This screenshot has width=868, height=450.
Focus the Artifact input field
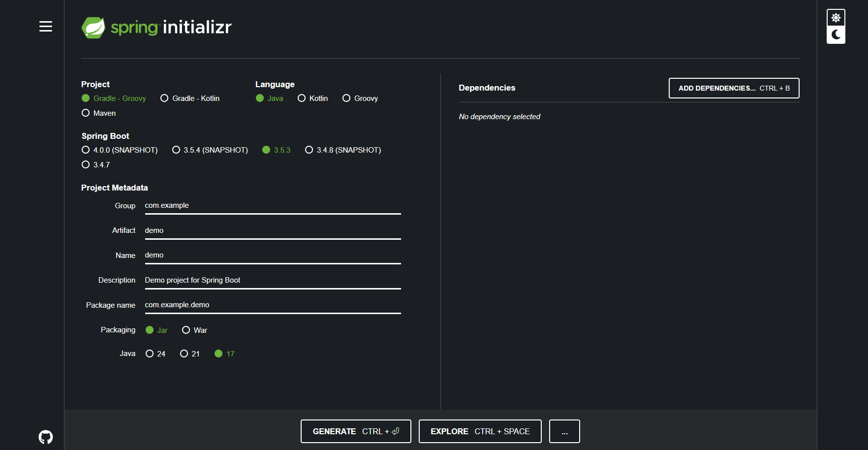click(x=273, y=231)
